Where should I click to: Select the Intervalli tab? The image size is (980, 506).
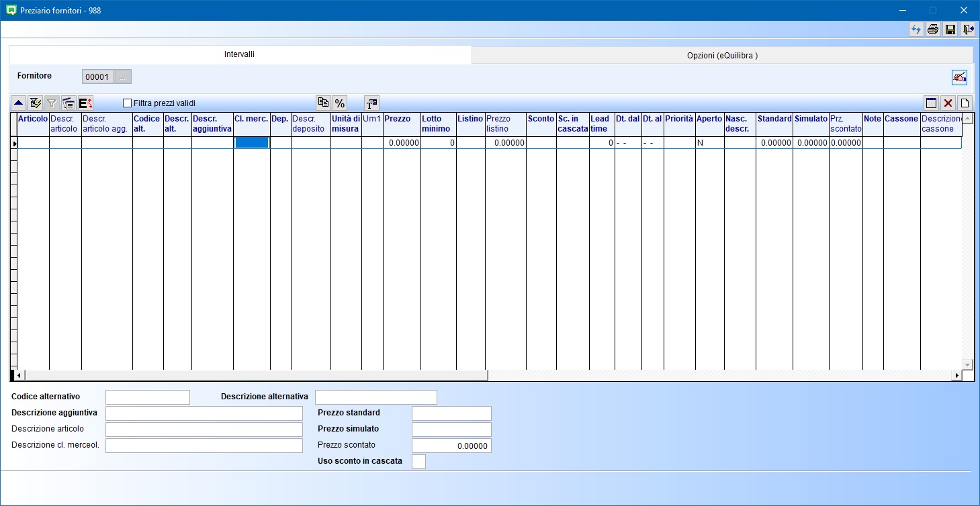coord(239,54)
